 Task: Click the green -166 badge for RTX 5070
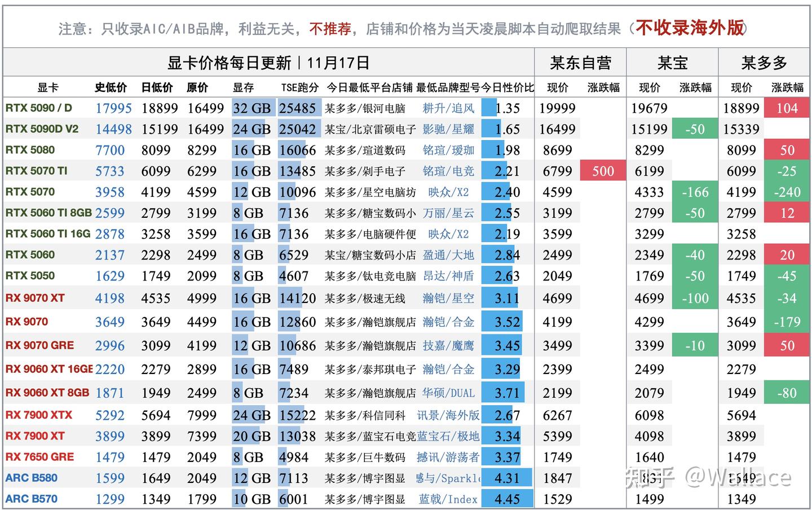click(695, 192)
